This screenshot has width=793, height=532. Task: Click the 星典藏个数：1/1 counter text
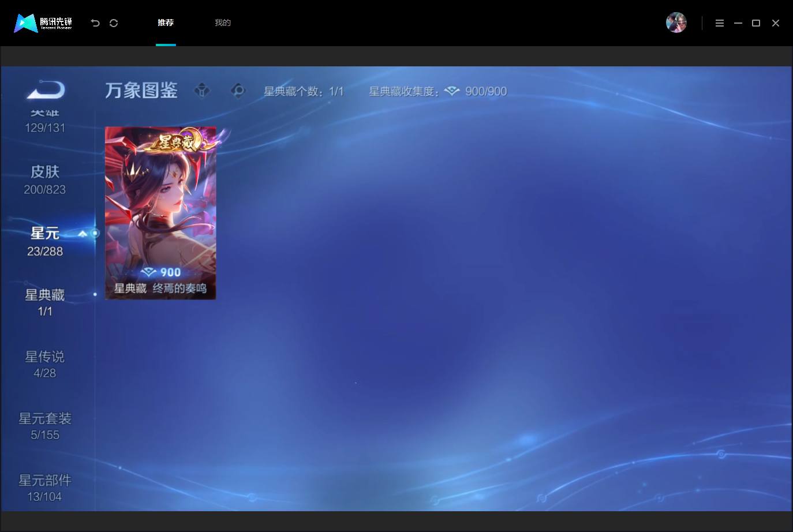point(304,91)
